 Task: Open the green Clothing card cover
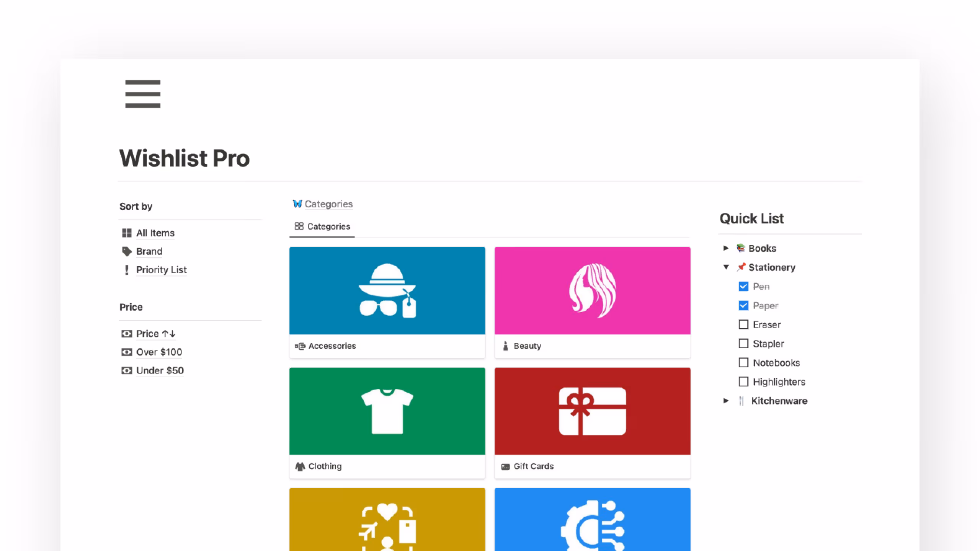click(387, 411)
